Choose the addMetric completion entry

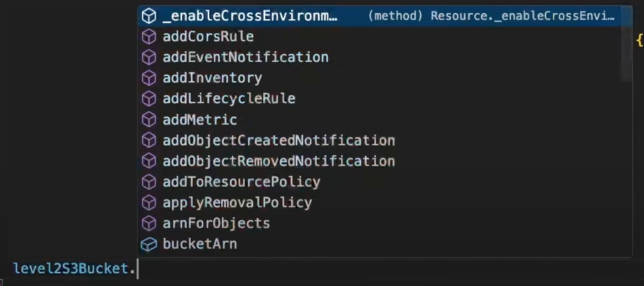[x=199, y=120]
